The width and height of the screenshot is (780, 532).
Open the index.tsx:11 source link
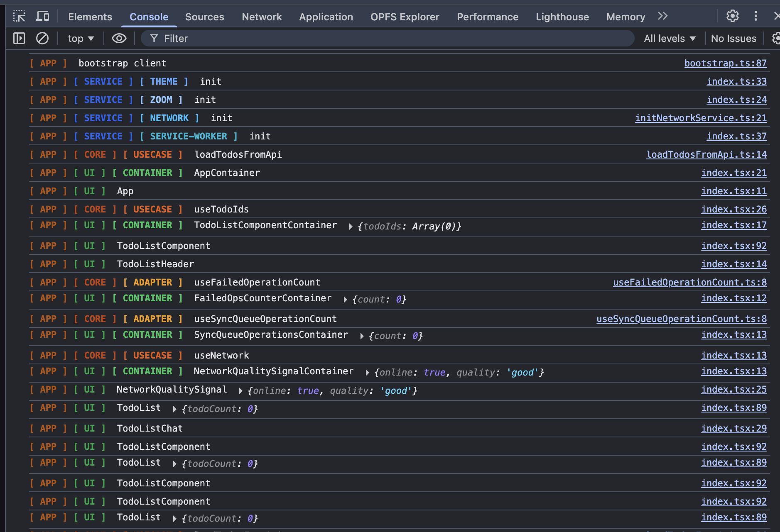pos(734,191)
